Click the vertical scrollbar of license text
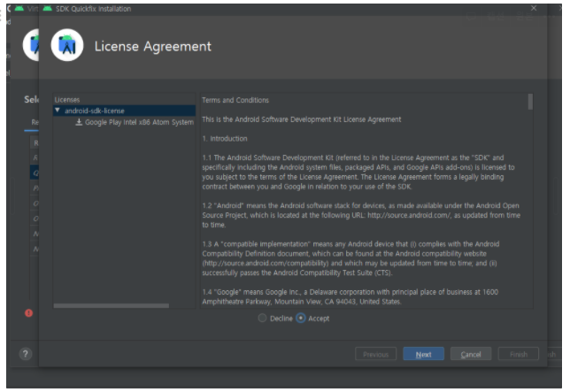This screenshot has width=570, height=392. click(x=530, y=102)
